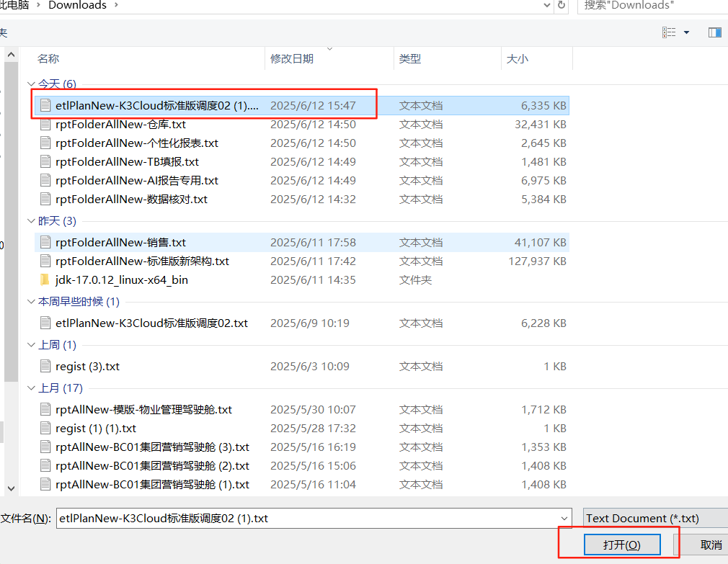Open the view options dropdown arrow
The width and height of the screenshot is (728, 564).
click(686, 32)
